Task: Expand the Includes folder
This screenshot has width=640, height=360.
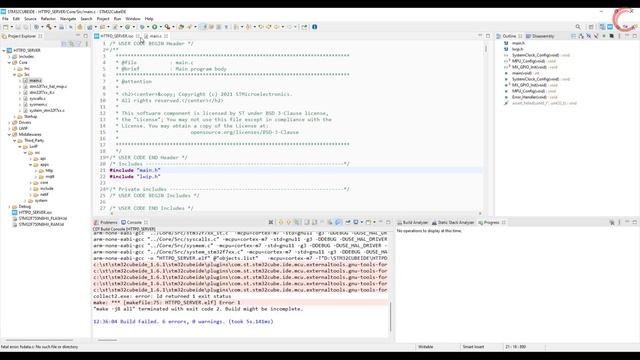Action: tap(9, 57)
